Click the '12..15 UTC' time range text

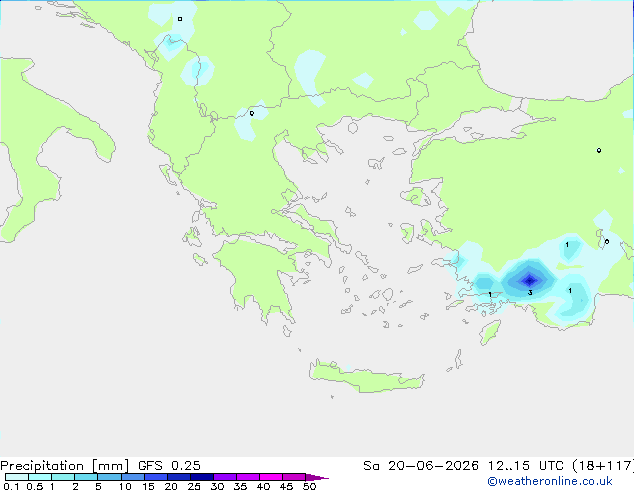pyautogui.click(x=526, y=466)
